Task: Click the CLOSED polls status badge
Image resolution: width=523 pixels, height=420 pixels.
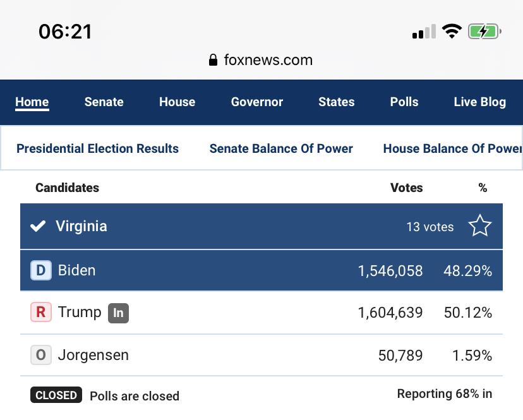Action: click(x=56, y=395)
